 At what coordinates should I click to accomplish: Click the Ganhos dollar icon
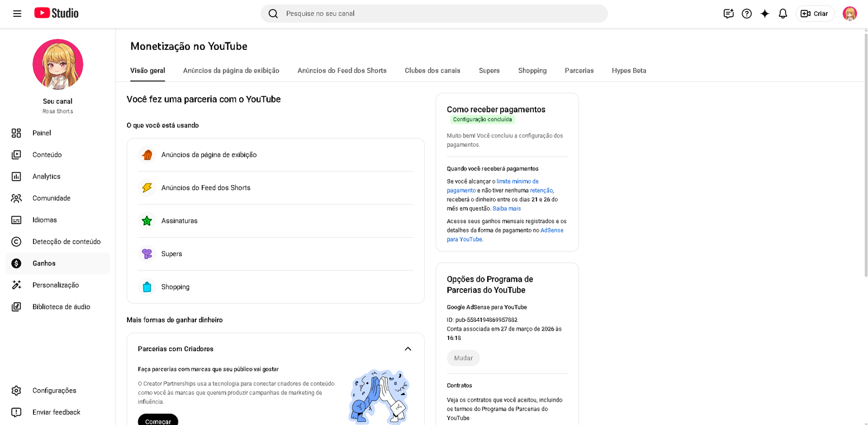tap(16, 263)
